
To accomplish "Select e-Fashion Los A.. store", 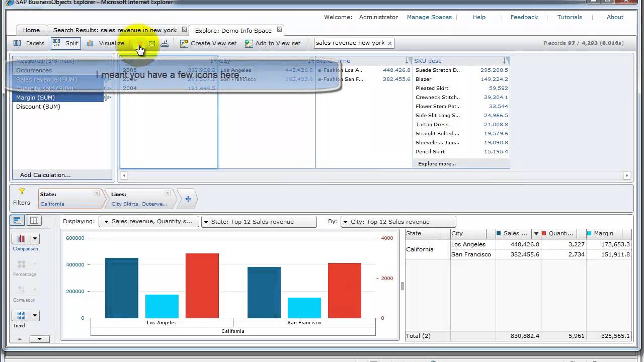I will coord(363,70).
